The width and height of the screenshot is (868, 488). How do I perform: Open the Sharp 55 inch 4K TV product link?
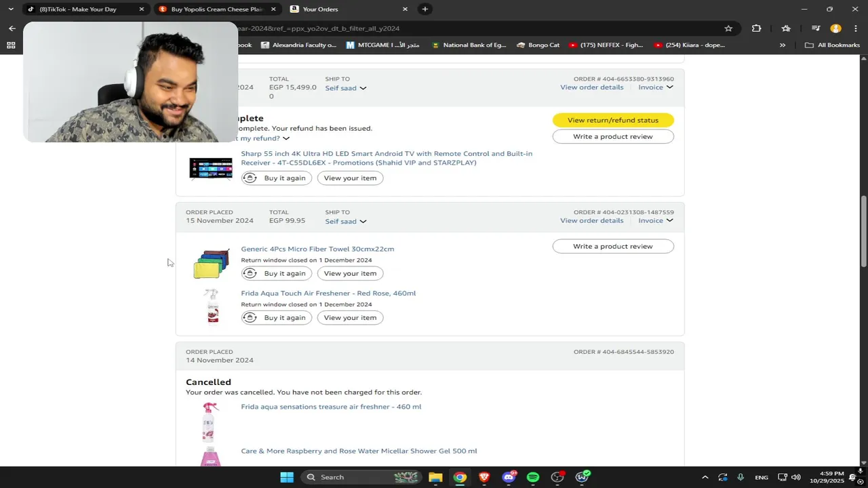[387, 158]
